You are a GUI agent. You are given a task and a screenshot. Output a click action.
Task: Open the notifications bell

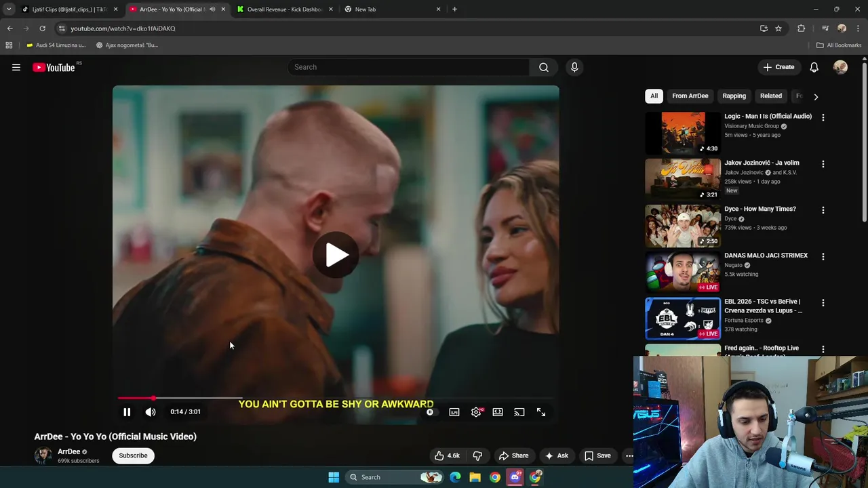tap(814, 67)
